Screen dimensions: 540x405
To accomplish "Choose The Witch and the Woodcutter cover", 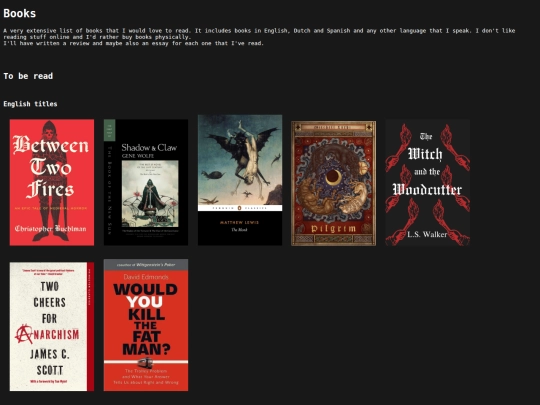I will coord(428,182).
